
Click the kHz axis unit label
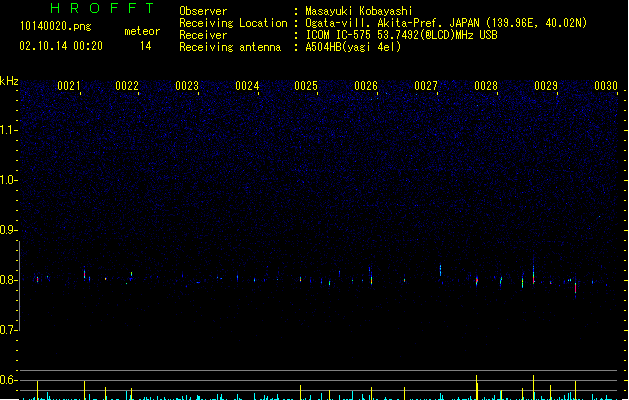click(9, 81)
